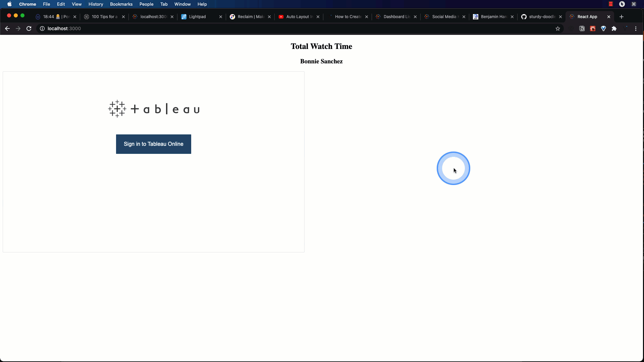Click the Notion extension icon

pos(582,28)
